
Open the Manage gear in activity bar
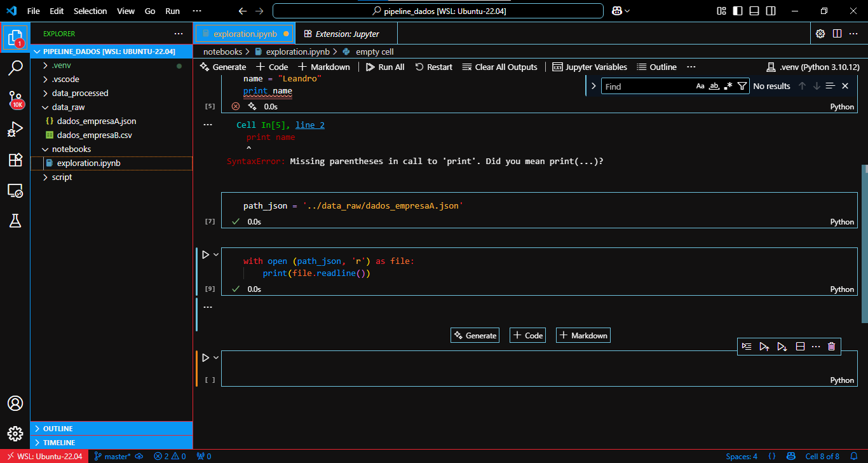pos(15,434)
